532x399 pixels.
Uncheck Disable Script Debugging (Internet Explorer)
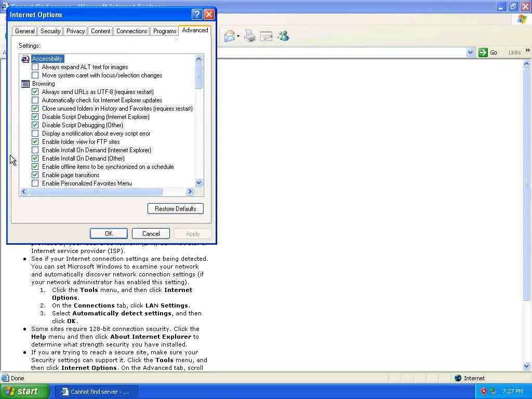pos(35,117)
